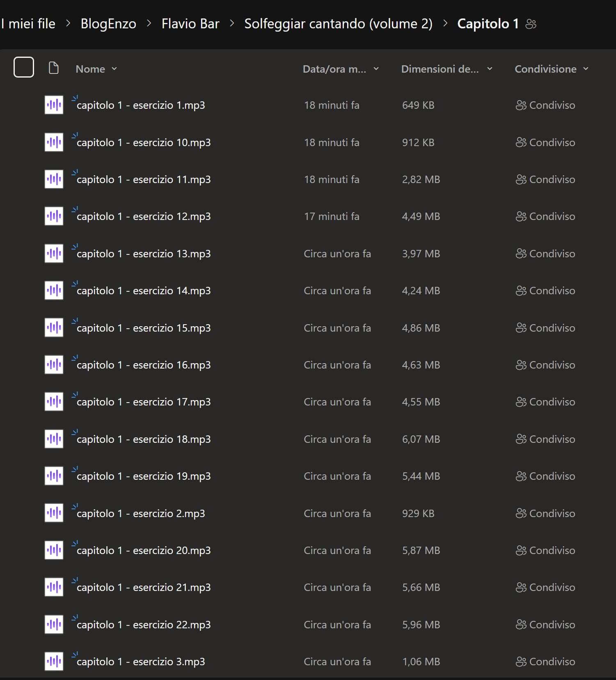Open Flavio Bar breadcrumb folder
The height and width of the screenshot is (680, 616).
pos(190,24)
